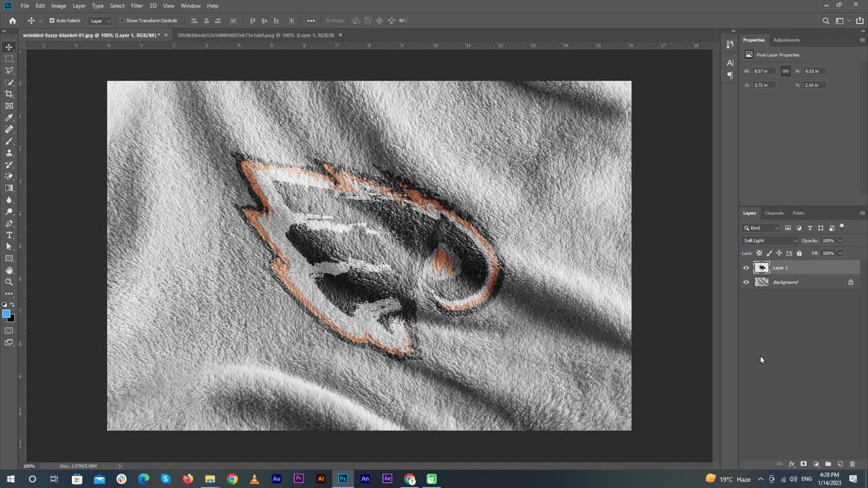
Task: Open the workspace switcher dropdown
Action: pyautogui.click(x=841, y=20)
